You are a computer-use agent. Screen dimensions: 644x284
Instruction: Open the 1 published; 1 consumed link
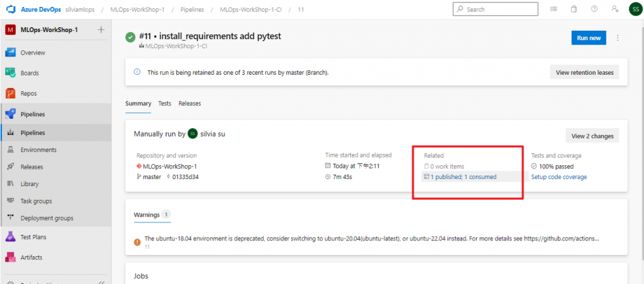coord(463,177)
